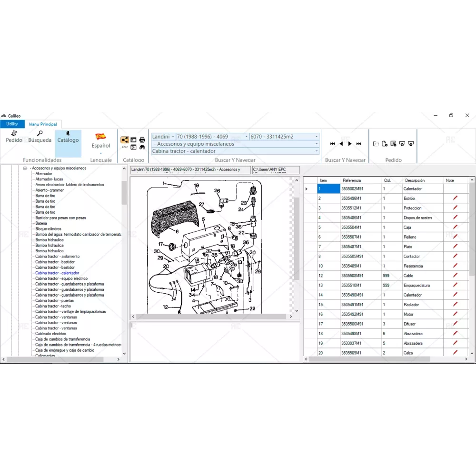Expand the Español language dropdown
Screen dimensions: 476x476
click(101, 153)
